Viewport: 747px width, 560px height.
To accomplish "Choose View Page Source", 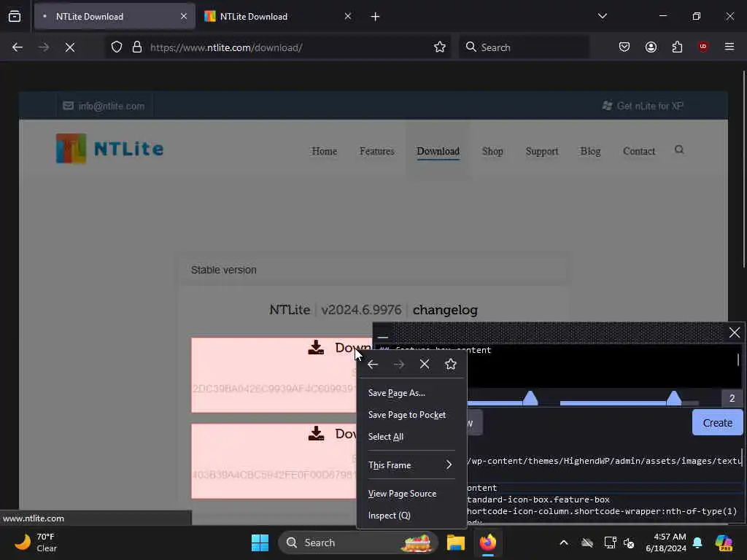I will click(411, 494).
